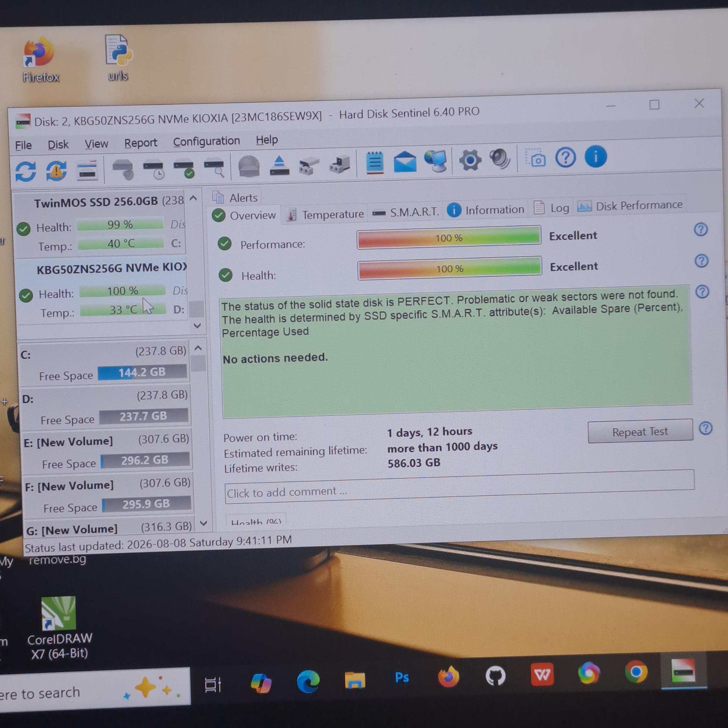728x728 pixels.
Task: Select the KBG50ZNS256G NVMe KIOXIA disk
Action: click(x=102, y=291)
